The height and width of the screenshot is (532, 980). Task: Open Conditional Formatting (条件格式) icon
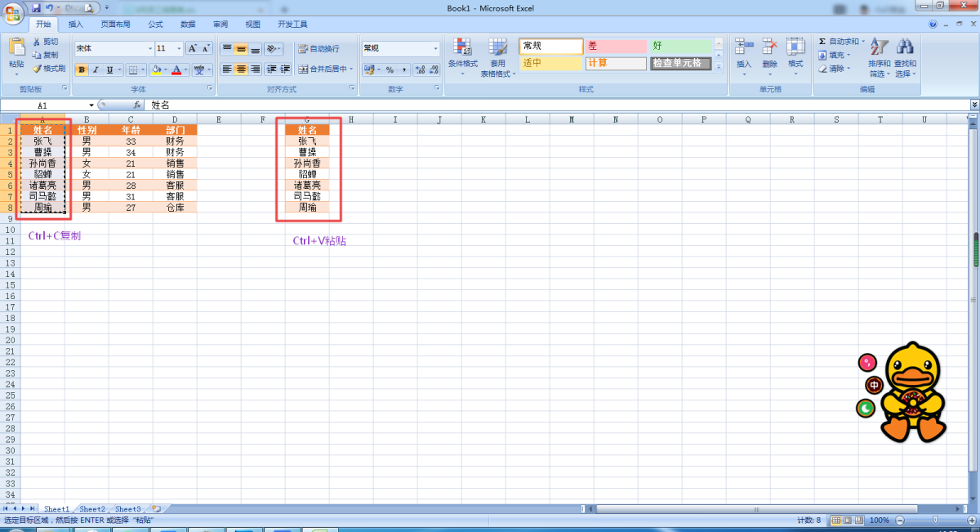click(462, 47)
